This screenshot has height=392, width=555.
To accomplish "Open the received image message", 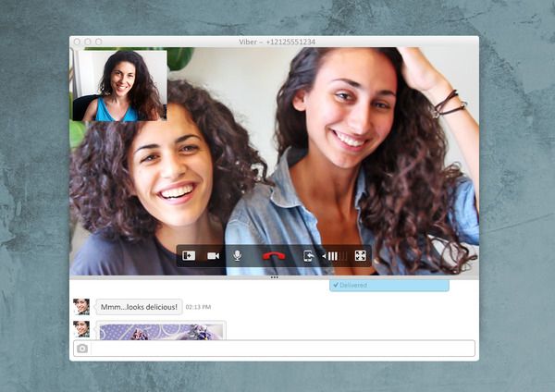I will [x=161, y=330].
